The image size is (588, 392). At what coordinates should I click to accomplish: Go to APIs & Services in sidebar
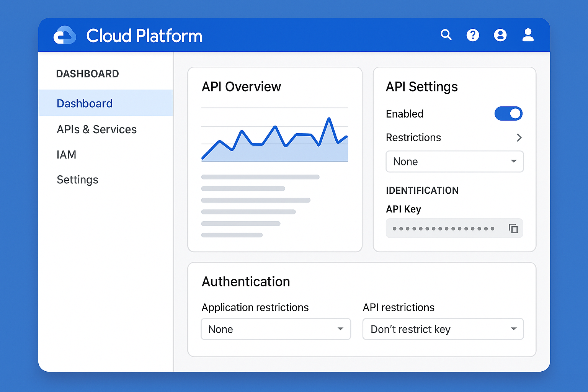96,129
